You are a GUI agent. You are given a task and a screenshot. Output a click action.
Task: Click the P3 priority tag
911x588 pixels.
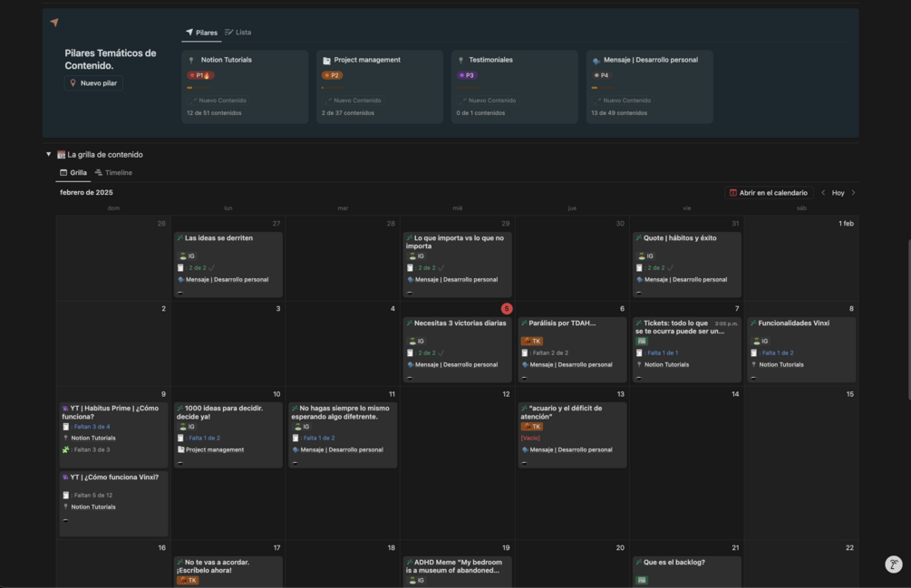click(x=467, y=75)
